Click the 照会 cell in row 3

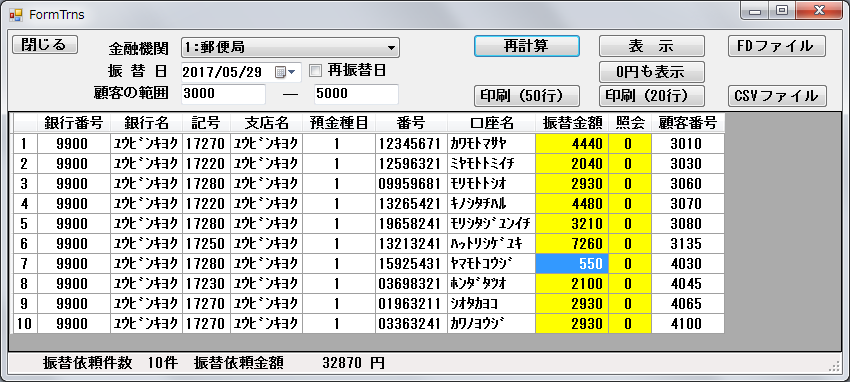[630, 184]
